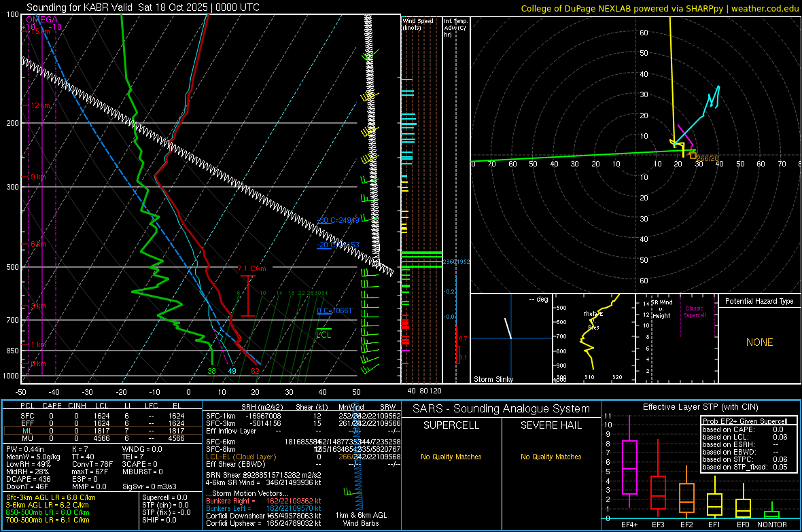Click the 'maxT = 67F' value
Image resolution: width=802 pixels, height=532 pixels.
pyautogui.click(x=90, y=472)
